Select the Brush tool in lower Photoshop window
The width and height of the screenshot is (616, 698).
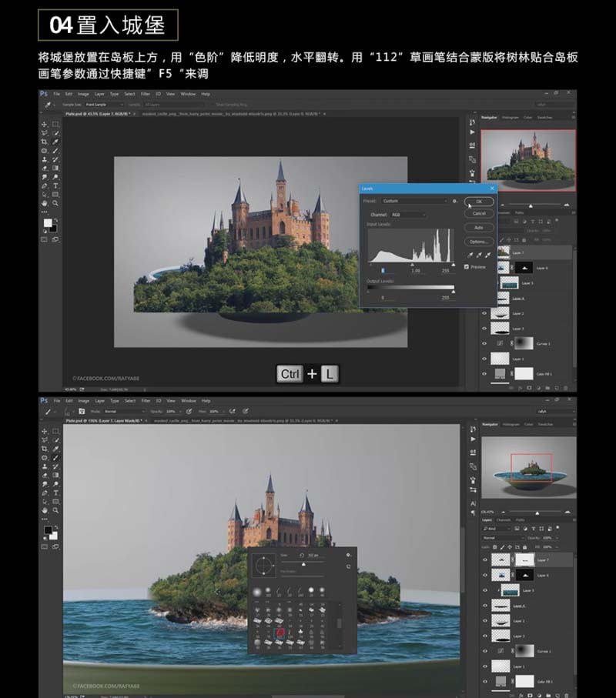pyautogui.click(x=55, y=458)
